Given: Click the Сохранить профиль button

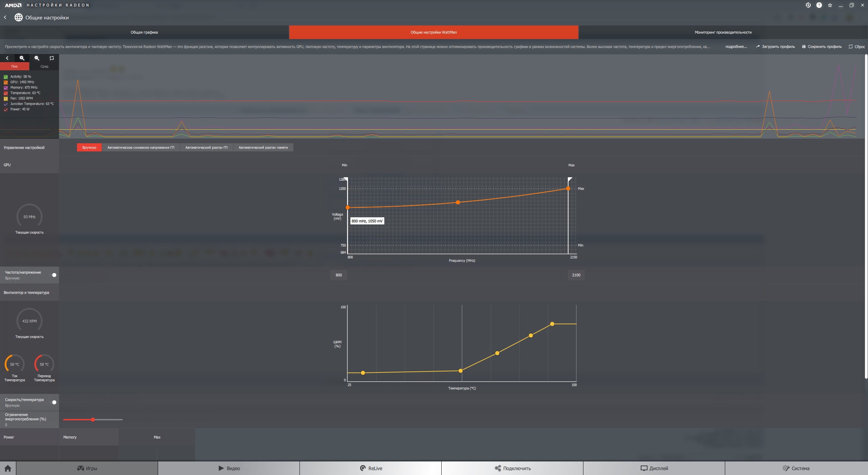Looking at the screenshot, I should pos(822,47).
